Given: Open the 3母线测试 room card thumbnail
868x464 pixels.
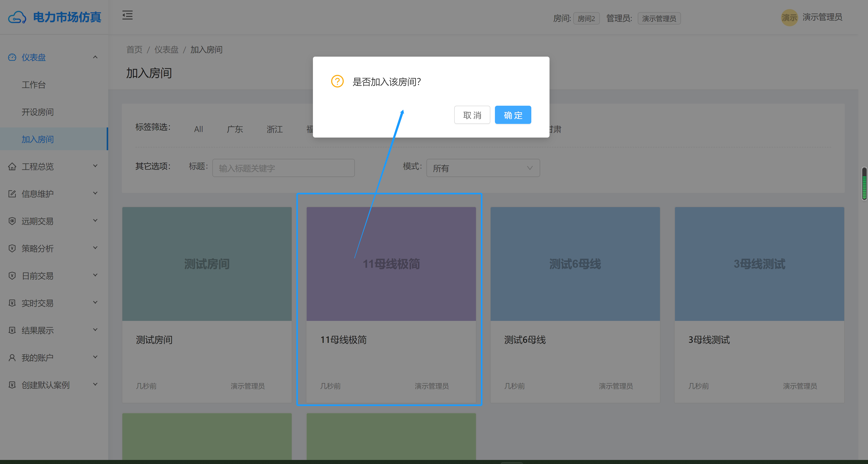Looking at the screenshot, I should click(760, 264).
